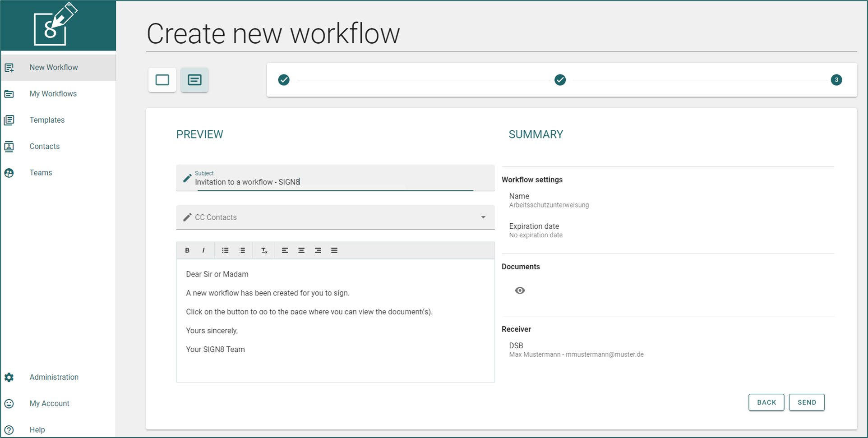
Task: Open New Workflow menu item
Action: point(58,68)
